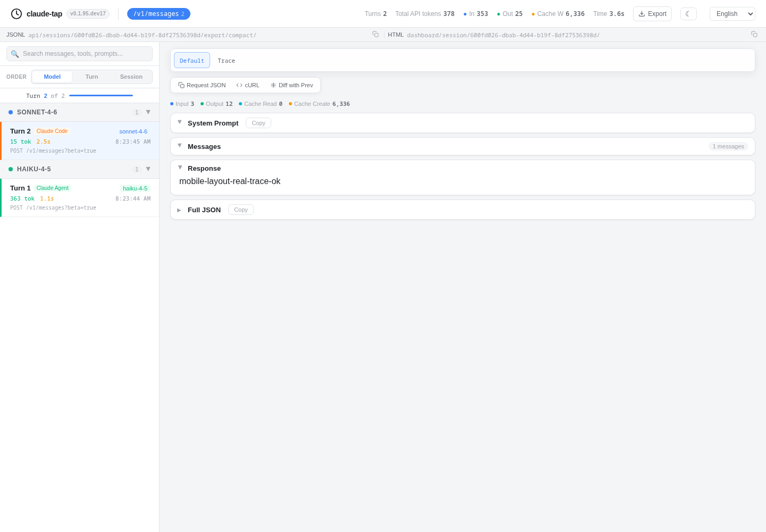The height and width of the screenshot is (532, 766).
Task: Click the Claude Agent badge
Action: [53, 188]
